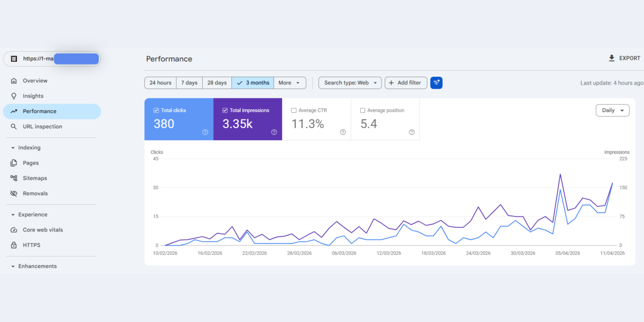Image resolution: width=644 pixels, height=322 pixels.
Task: Click the Overview home icon
Action: click(14, 81)
